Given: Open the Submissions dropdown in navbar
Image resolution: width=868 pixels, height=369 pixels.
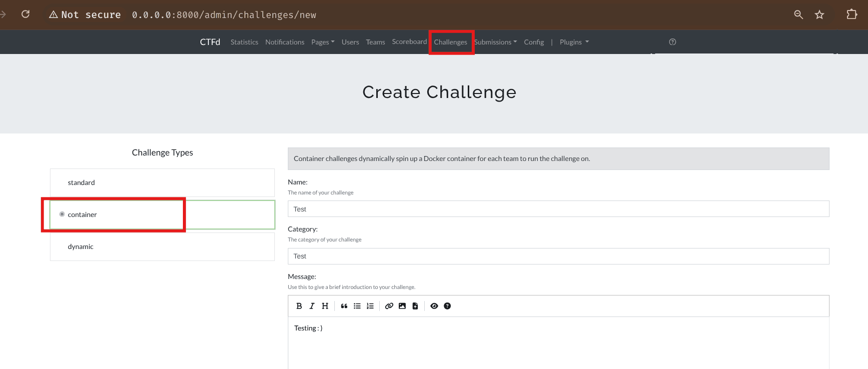Looking at the screenshot, I should [x=495, y=42].
